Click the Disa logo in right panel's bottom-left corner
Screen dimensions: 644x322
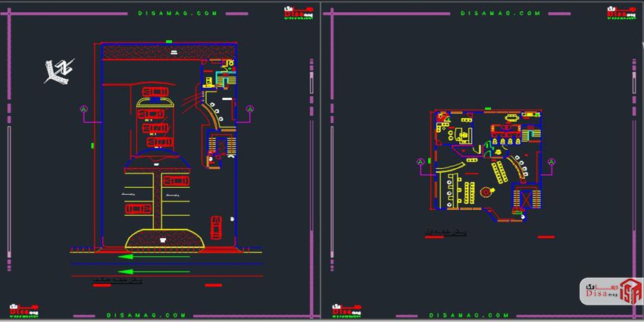coord(346,311)
